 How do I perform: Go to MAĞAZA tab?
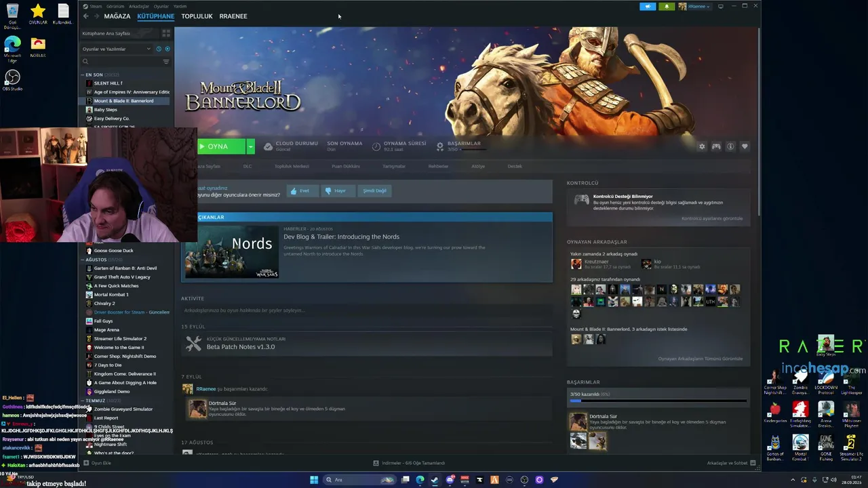(x=117, y=16)
